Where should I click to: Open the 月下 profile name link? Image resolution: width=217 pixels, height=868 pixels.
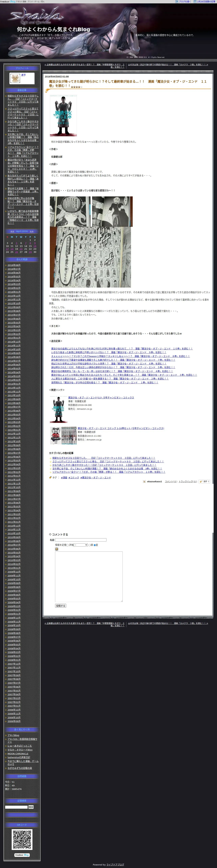click(x=23, y=75)
